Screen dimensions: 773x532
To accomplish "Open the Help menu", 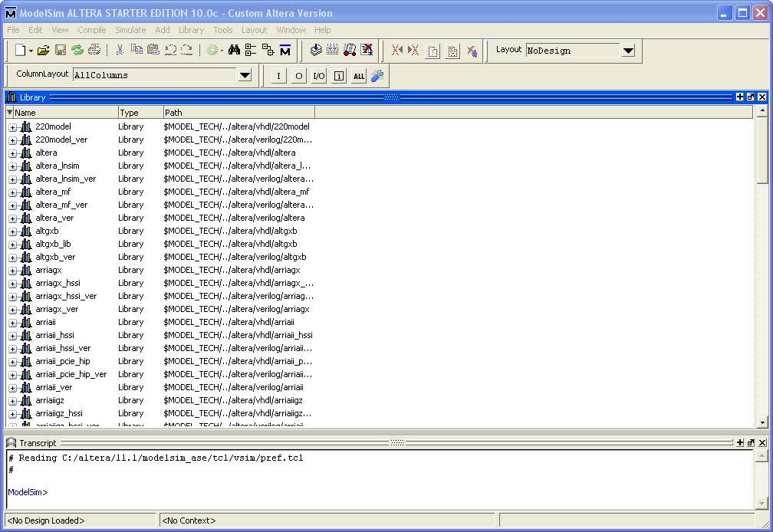I will pyautogui.click(x=322, y=30).
